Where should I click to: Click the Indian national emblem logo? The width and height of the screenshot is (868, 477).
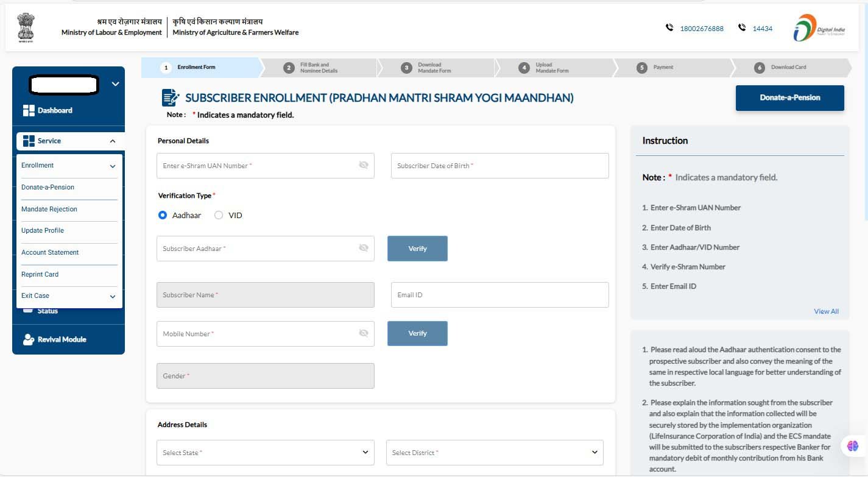pos(26,27)
